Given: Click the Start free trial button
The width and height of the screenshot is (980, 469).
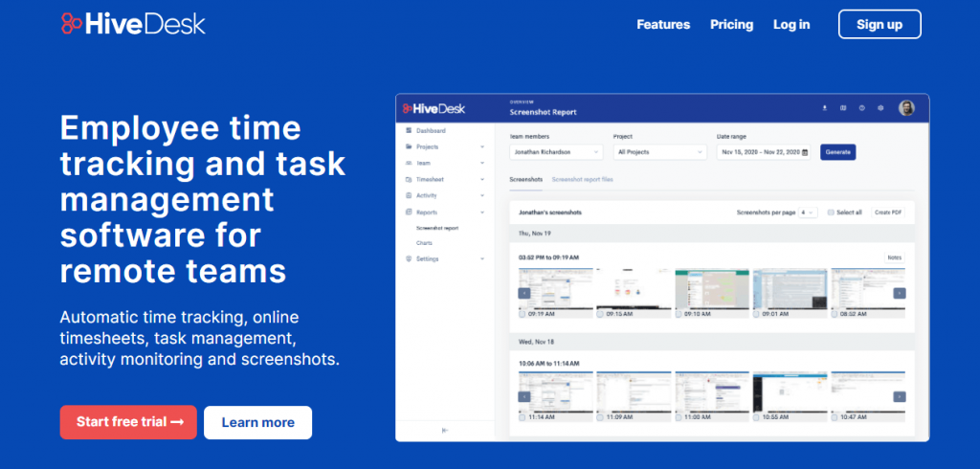Looking at the screenshot, I should [128, 422].
